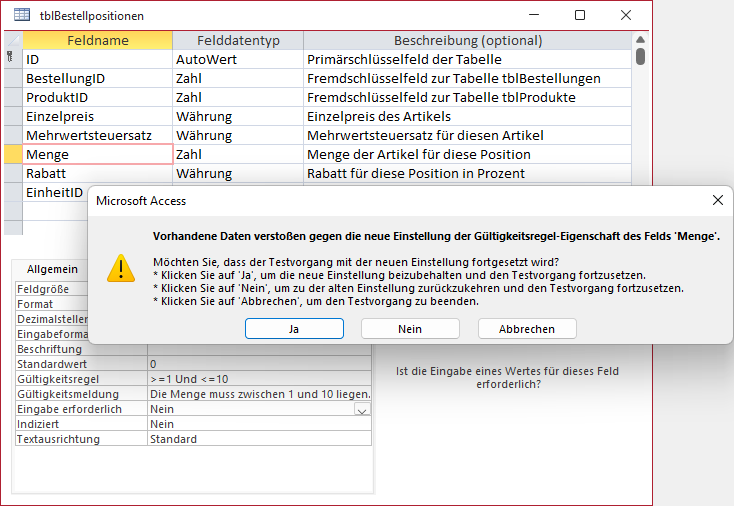Screen dimensions: 734x506
Task: Close the Microsoft Access dialog
Action: [717, 200]
